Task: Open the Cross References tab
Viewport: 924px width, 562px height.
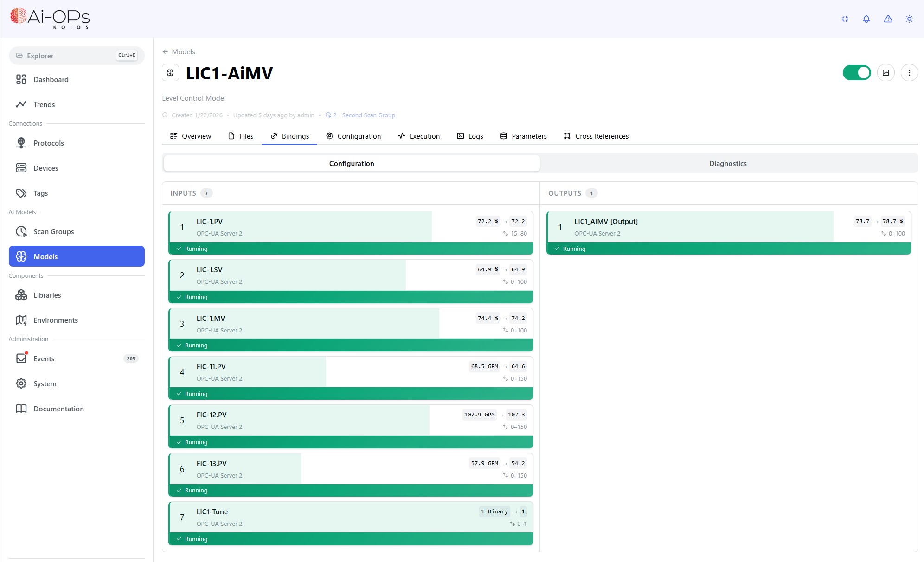Action: (596, 136)
